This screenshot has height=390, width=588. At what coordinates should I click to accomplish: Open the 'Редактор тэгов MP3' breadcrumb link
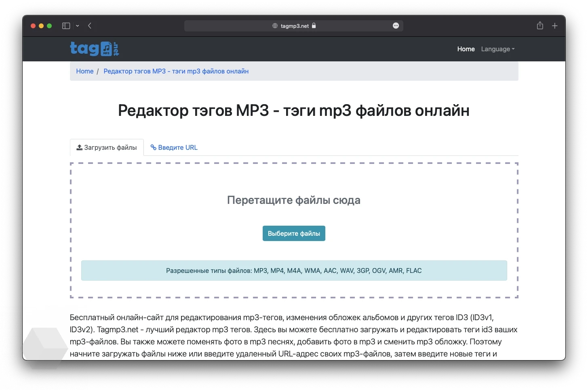click(176, 71)
